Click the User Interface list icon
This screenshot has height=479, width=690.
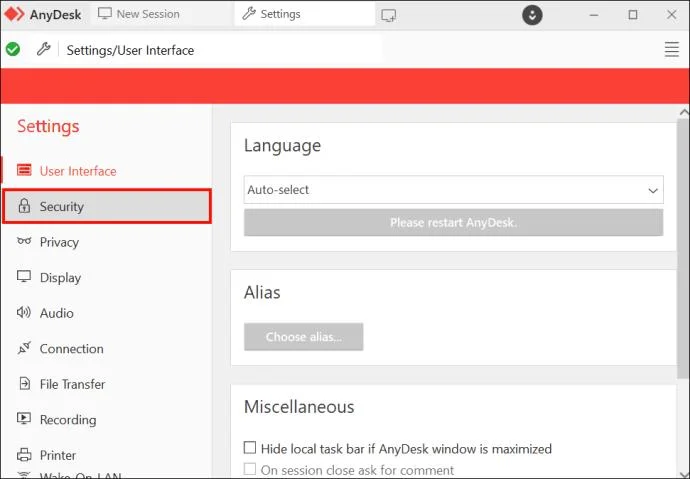(x=24, y=170)
